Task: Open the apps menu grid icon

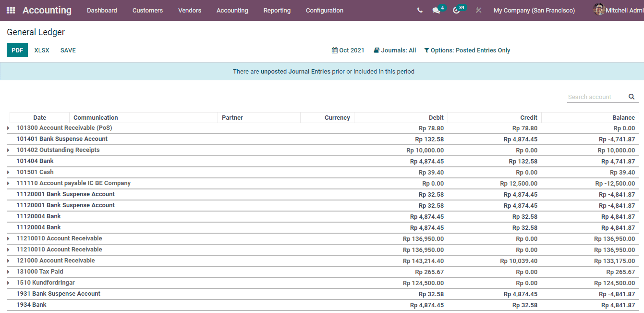Action: [x=10, y=10]
